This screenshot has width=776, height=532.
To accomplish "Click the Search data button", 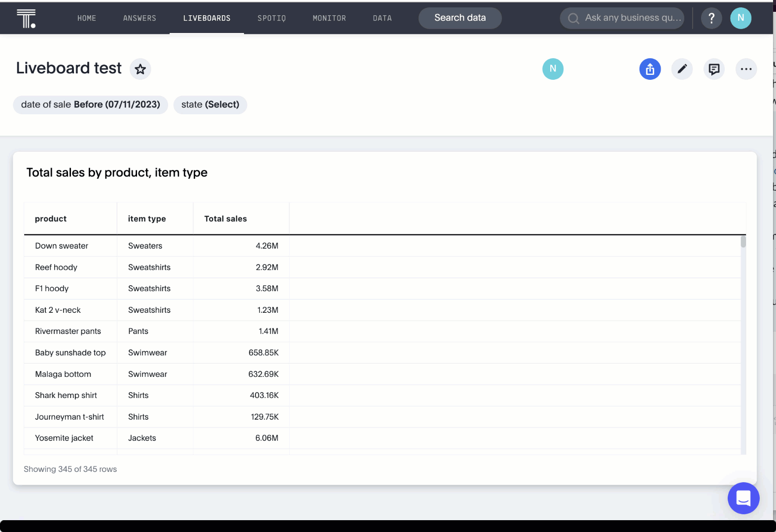I will click(460, 18).
